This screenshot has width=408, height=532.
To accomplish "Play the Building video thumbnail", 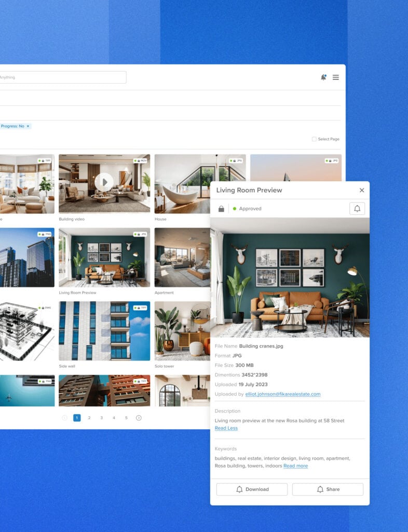I will (x=104, y=182).
